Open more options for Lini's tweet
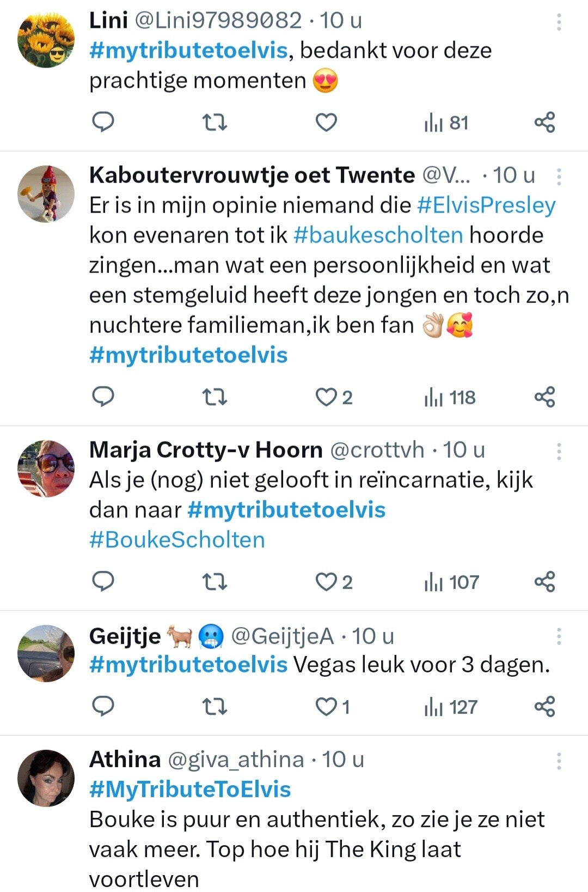 tap(559, 22)
